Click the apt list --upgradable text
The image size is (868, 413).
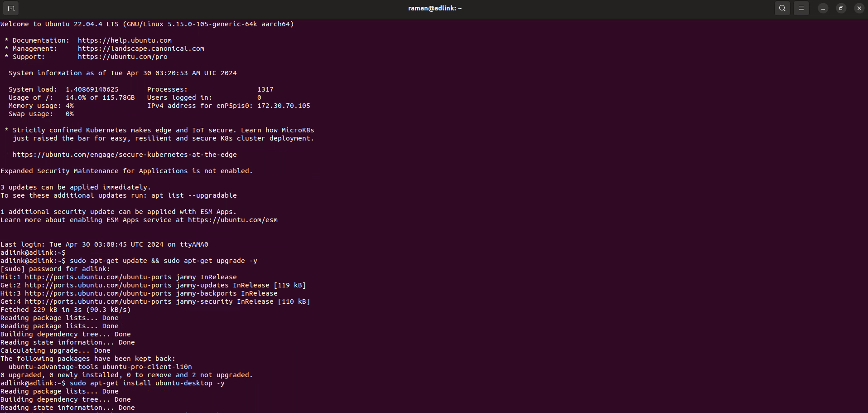tap(194, 195)
